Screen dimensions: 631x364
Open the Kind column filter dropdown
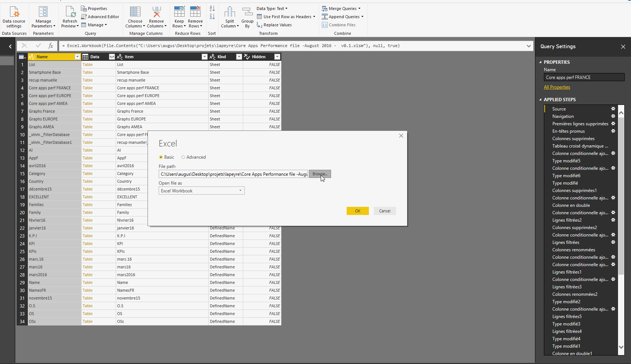tap(239, 57)
